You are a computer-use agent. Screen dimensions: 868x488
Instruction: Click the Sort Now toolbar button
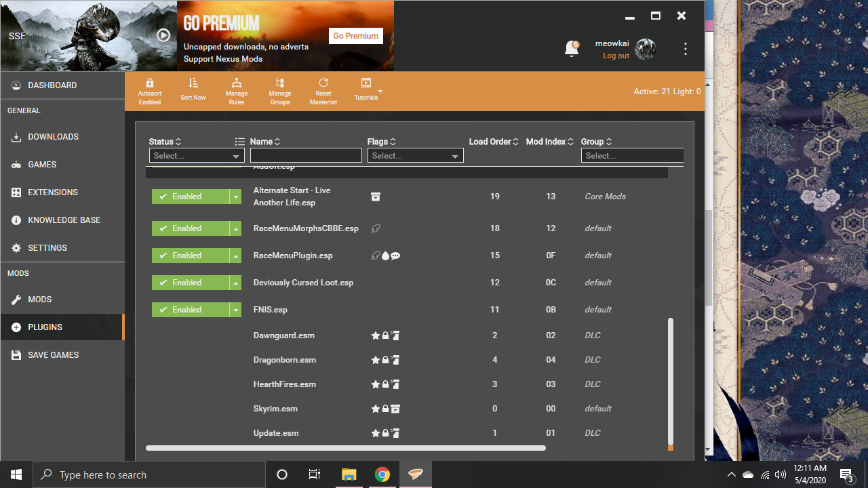[193, 89]
